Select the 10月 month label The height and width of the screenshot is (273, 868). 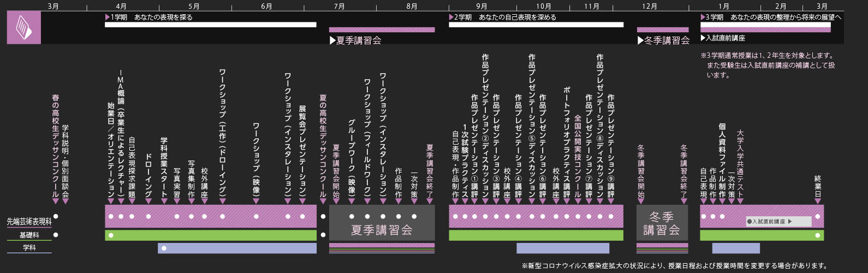pos(543,6)
